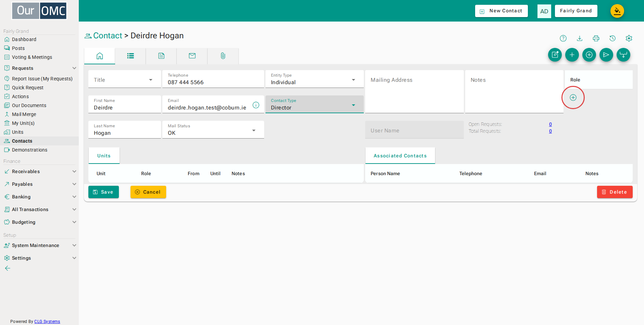Expand the Banking section
Image resolution: width=644 pixels, height=325 pixels.
click(39, 197)
